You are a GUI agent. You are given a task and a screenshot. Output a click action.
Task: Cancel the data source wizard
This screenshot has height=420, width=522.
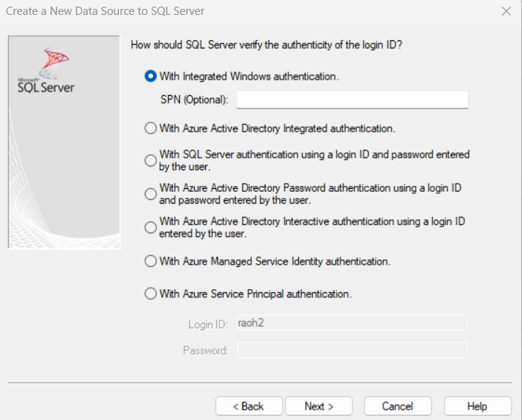[x=398, y=406]
